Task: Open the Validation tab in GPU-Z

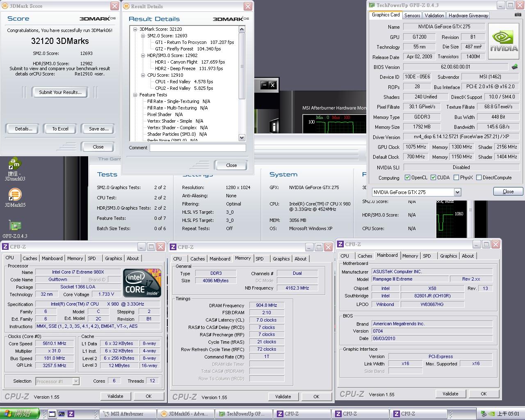Action: click(x=434, y=16)
